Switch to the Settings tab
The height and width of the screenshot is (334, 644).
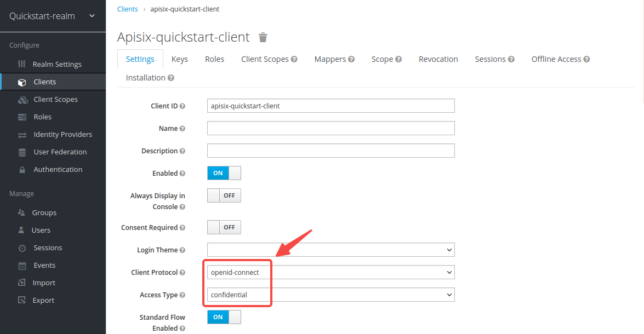pyautogui.click(x=140, y=59)
